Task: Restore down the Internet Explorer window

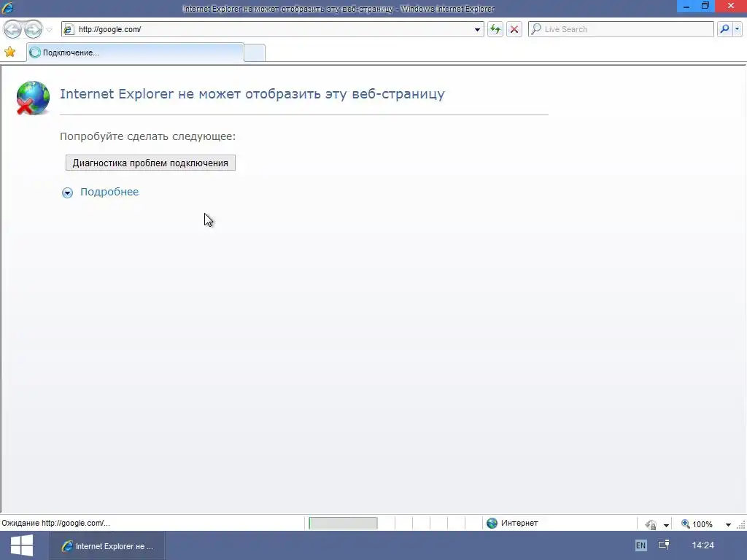Action: [705, 6]
